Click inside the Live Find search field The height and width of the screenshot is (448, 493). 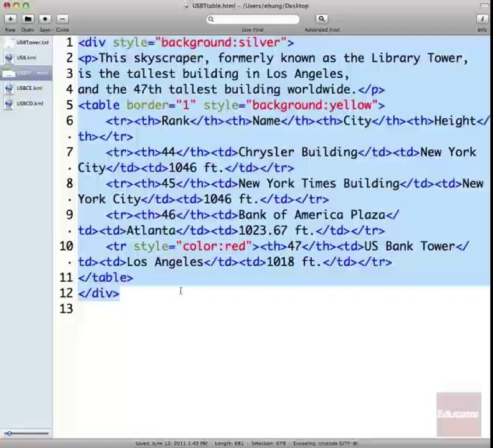pos(253,19)
